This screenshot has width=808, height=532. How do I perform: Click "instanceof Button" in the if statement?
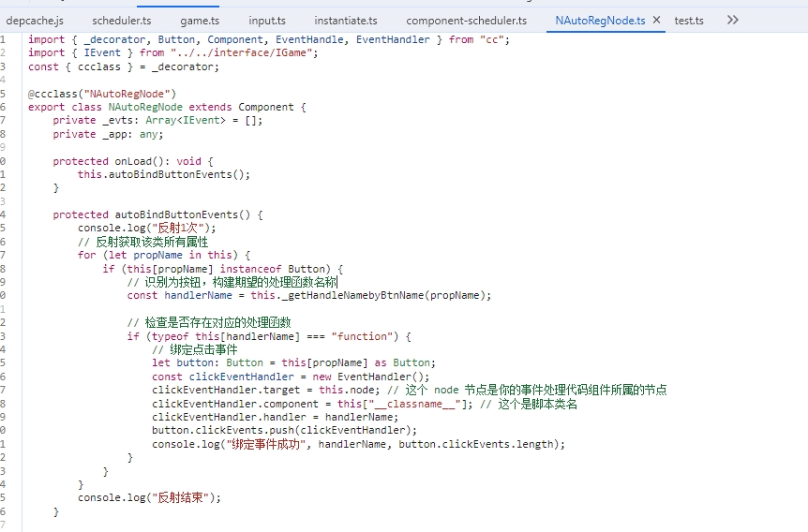coord(272,269)
